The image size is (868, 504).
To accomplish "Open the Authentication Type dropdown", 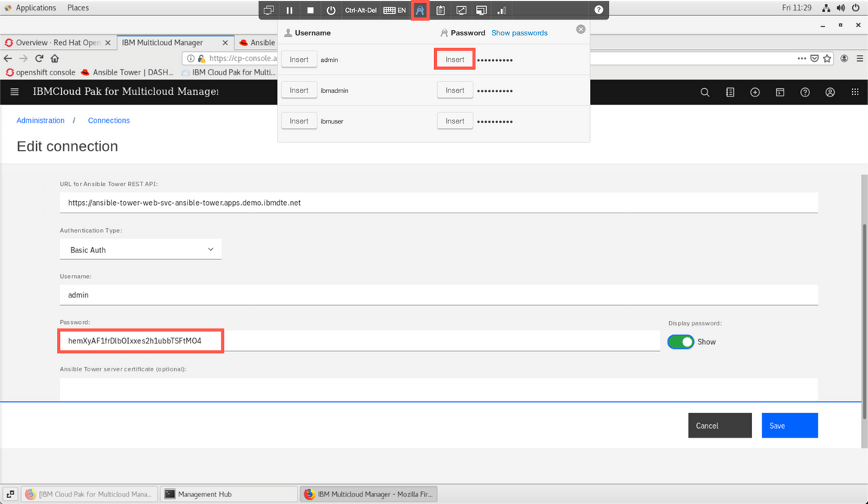I will pos(141,249).
